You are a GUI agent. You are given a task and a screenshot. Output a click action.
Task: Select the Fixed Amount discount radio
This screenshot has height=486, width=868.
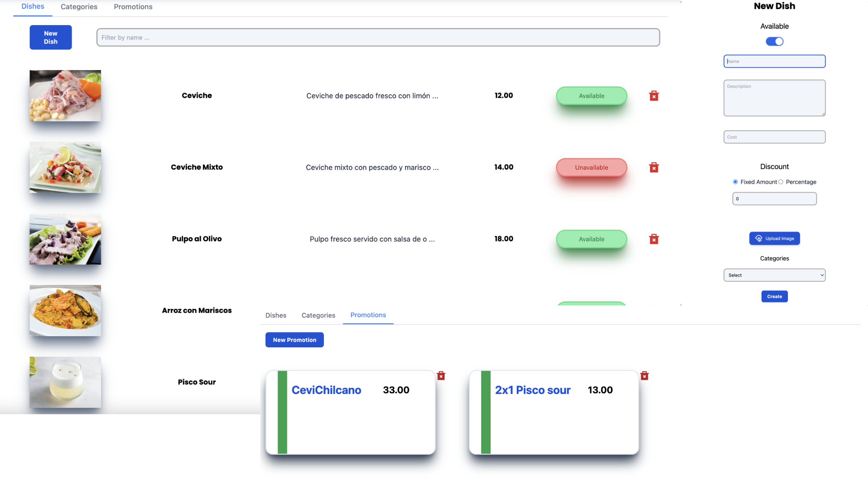[735, 182]
